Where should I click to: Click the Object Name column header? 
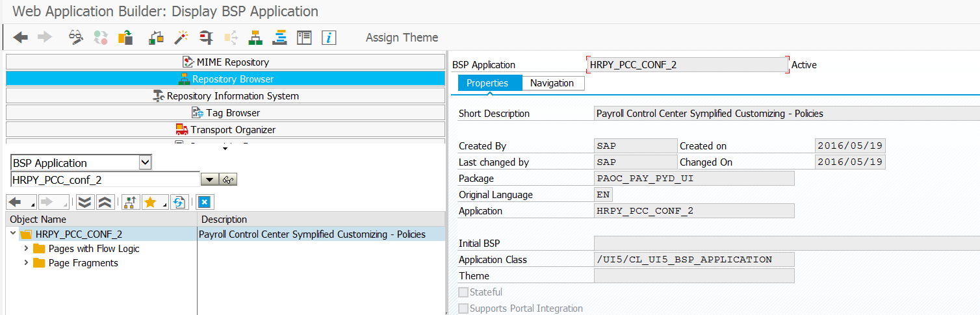point(101,220)
